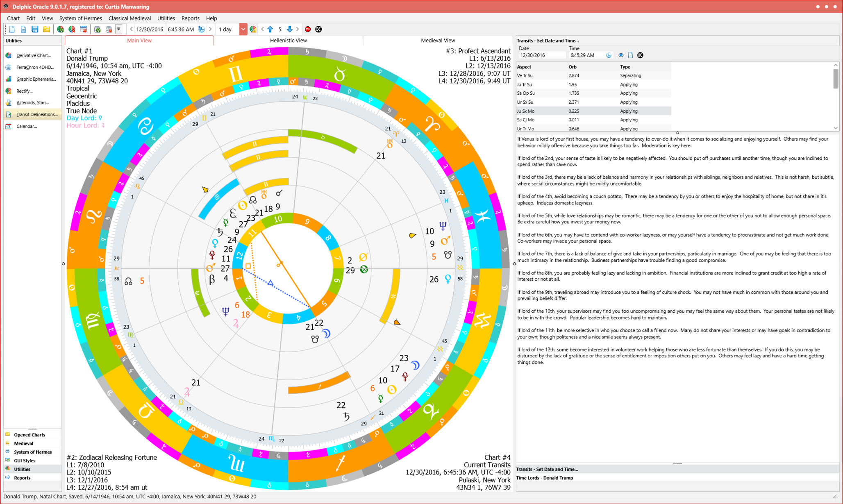
Task: Click the chart wheel with green check icon
Action: pos(60,30)
